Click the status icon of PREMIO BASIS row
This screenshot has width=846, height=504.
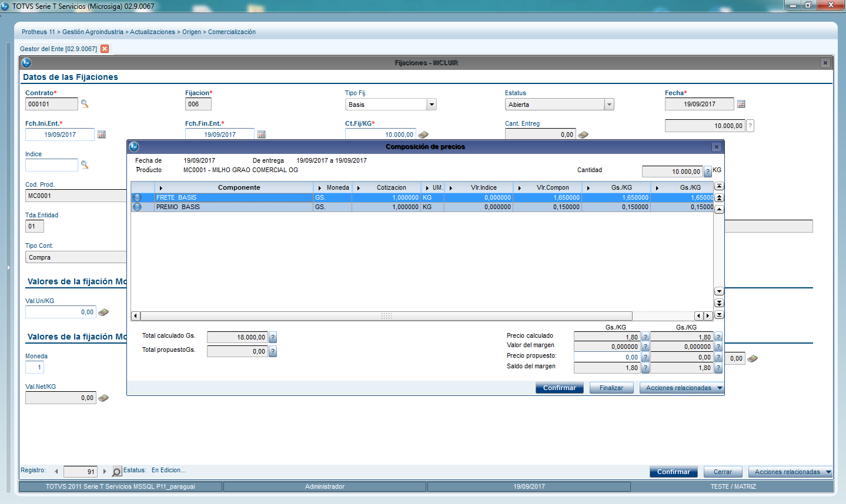click(137, 207)
